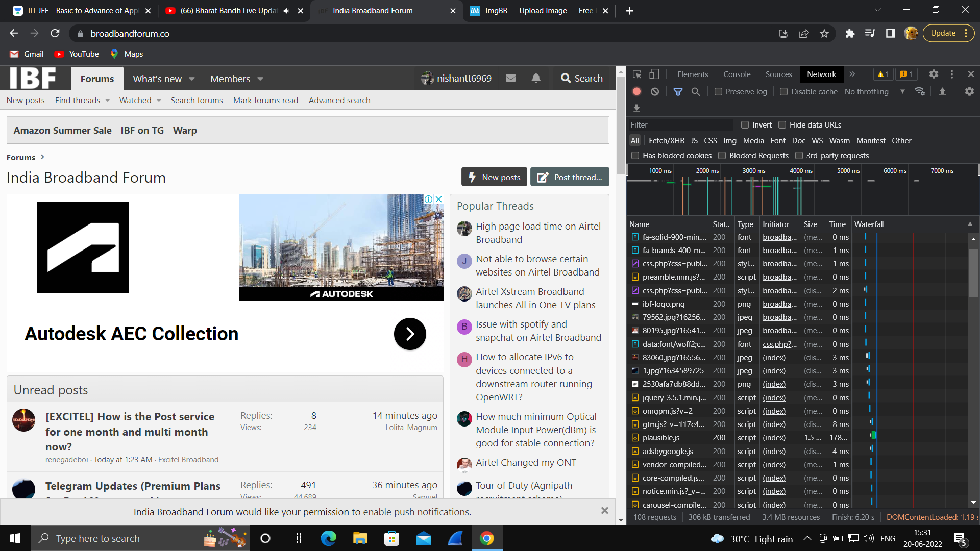This screenshot has height=551, width=980.
Task: Bookmark this page with star icon
Action: 824,34
